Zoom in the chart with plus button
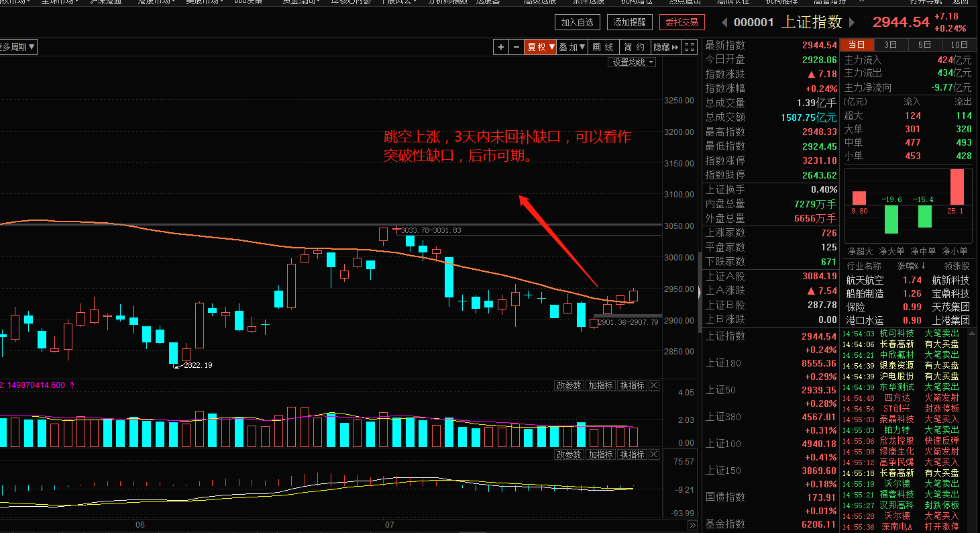Viewport: 980px width, 533px height. point(501,47)
